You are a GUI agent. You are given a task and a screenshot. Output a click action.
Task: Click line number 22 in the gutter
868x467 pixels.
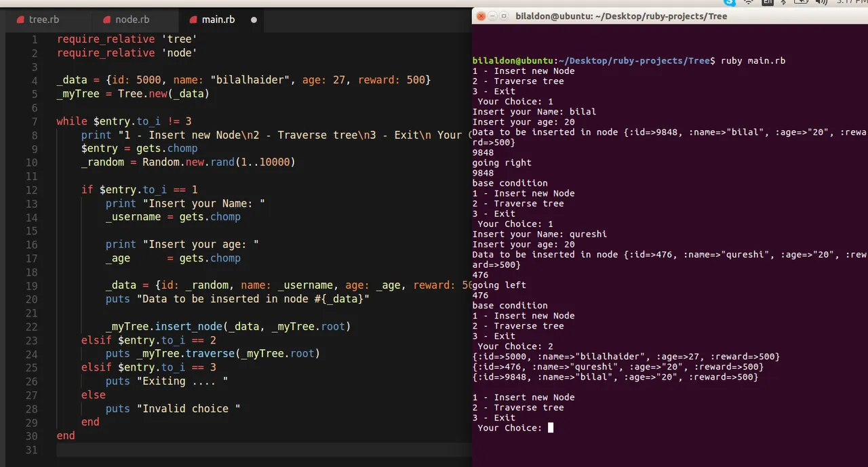[x=32, y=327]
